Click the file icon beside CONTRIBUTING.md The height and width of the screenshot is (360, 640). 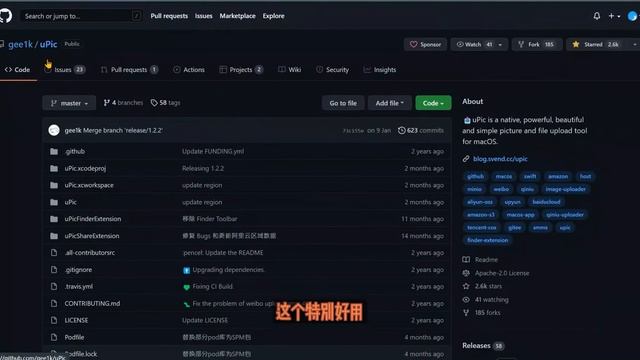[x=54, y=304]
